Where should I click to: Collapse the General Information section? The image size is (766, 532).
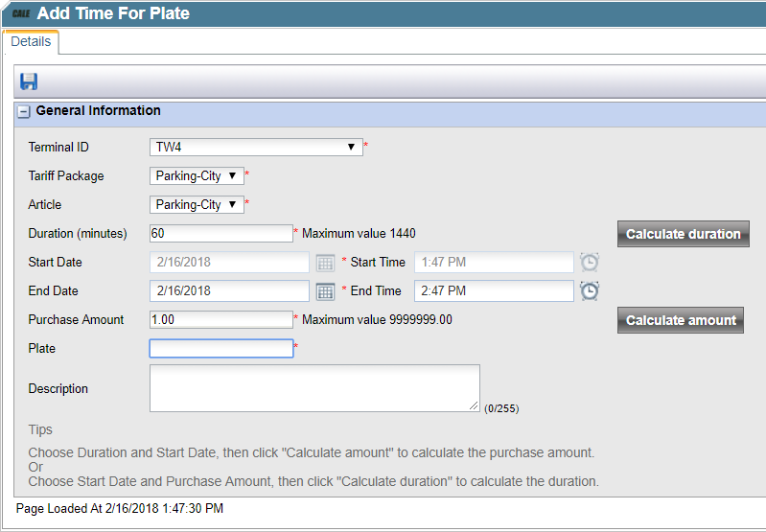[x=23, y=112]
